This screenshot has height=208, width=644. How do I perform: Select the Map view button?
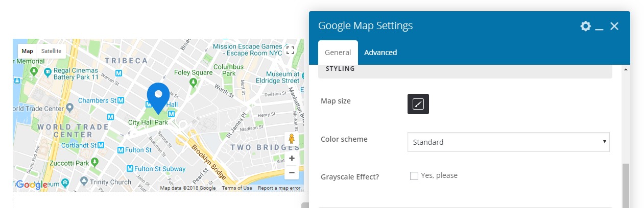point(27,51)
